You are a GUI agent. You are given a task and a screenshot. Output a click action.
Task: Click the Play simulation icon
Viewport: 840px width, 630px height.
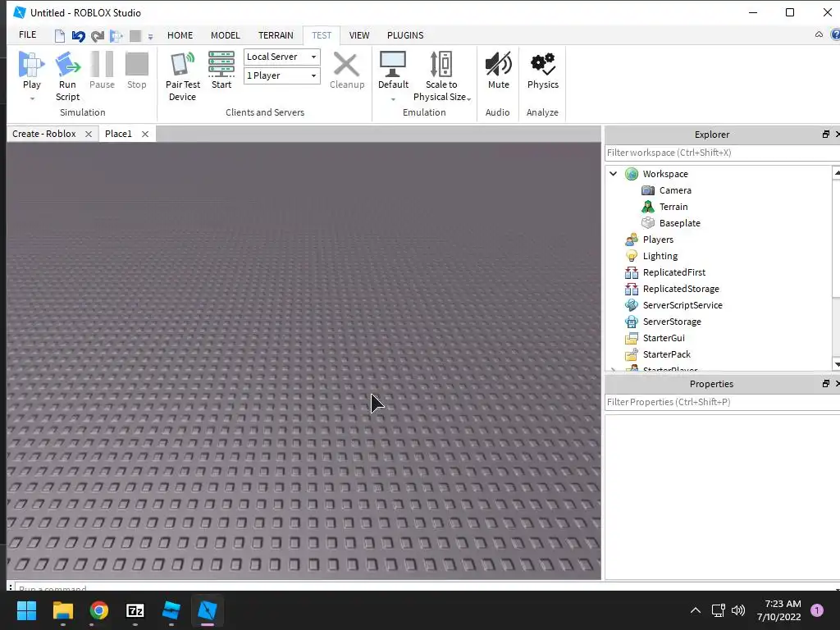(x=32, y=64)
